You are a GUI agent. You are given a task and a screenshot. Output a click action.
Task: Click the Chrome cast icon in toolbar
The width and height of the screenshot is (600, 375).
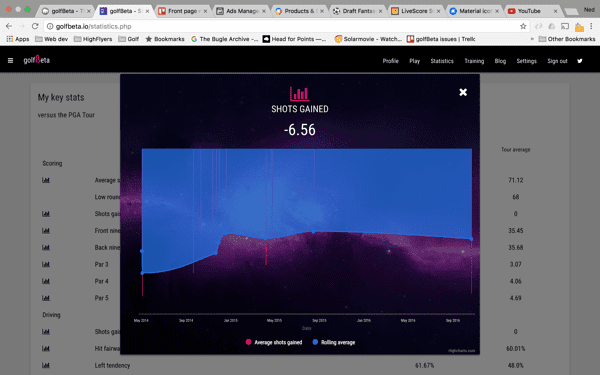[565, 26]
